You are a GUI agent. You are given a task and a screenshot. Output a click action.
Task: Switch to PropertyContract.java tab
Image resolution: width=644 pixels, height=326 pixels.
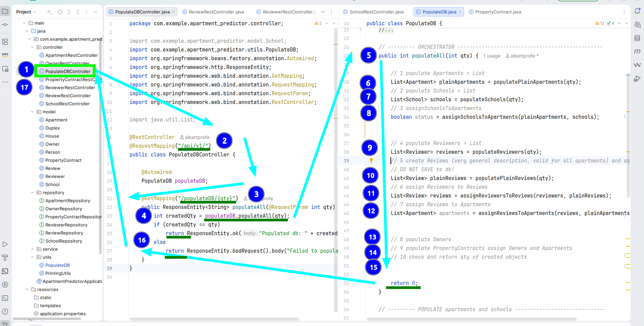(x=498, y=12)
